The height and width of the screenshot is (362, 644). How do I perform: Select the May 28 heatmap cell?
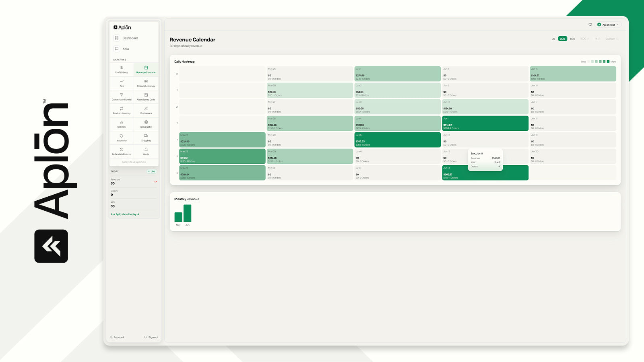tap(310, 123)
